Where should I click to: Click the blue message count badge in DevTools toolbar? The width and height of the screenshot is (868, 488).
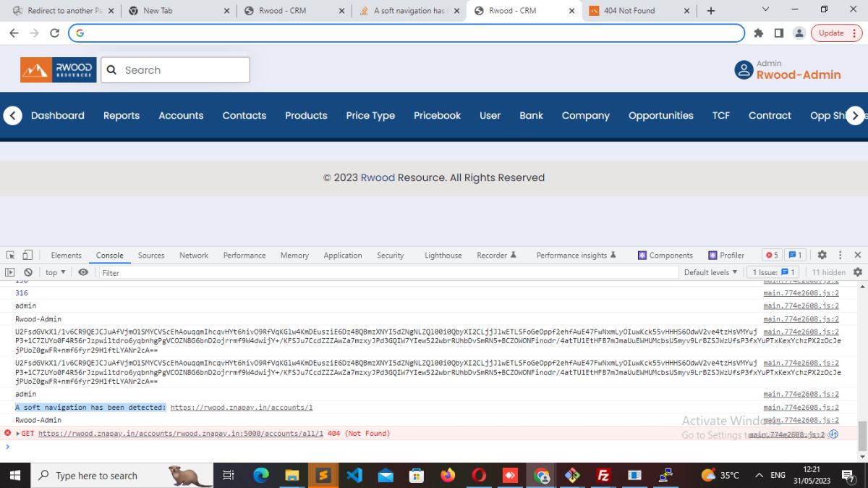pyautogui.click(x=795, y=255)
